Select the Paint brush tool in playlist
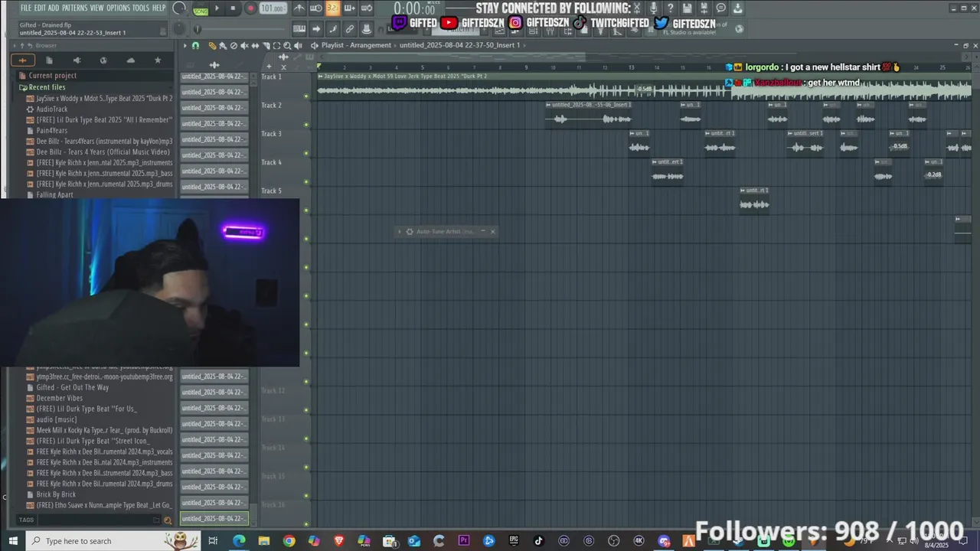The image size is (980, 551). pyautogui.click(x=223, y=45)
